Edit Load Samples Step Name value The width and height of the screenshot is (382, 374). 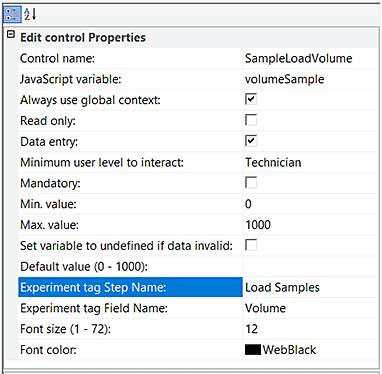[x=310, y=287]
